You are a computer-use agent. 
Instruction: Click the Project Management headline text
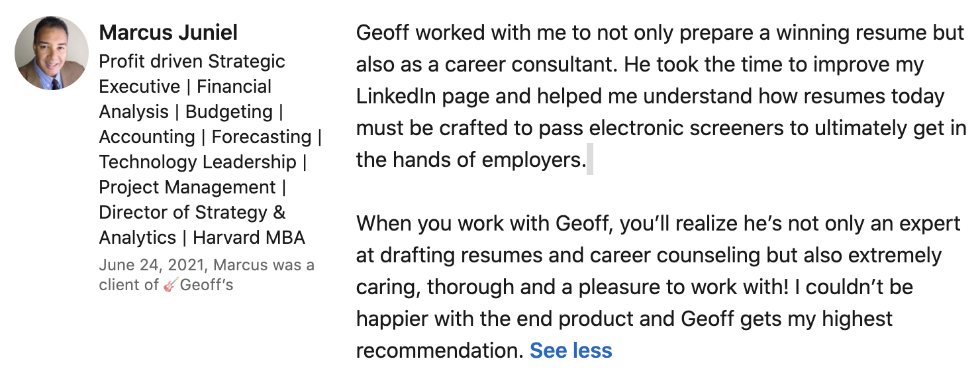[187, 187]
